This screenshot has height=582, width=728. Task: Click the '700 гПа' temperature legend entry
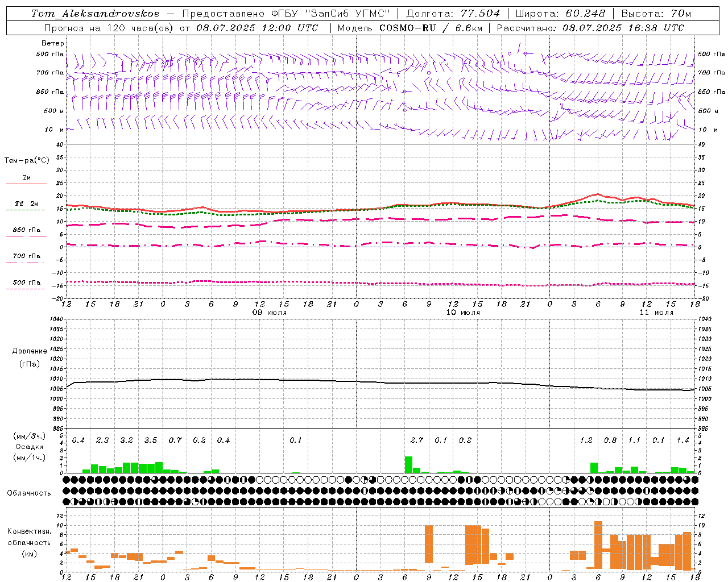[x=26, y=256]
